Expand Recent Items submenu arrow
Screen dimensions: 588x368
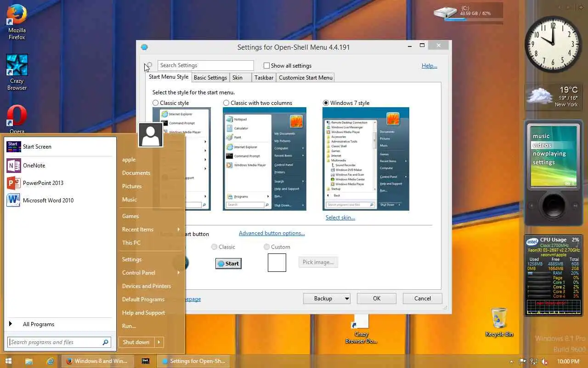coord(178,230)
